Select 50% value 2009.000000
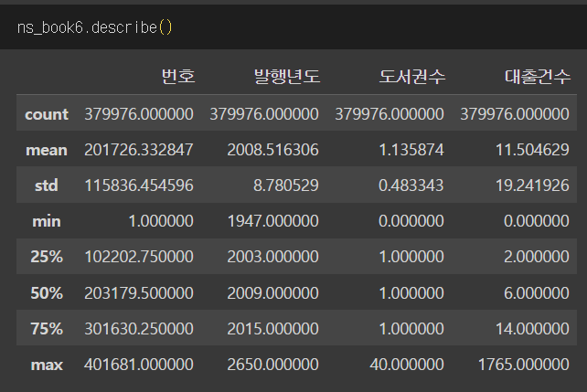587x392 pixels. 272,293
